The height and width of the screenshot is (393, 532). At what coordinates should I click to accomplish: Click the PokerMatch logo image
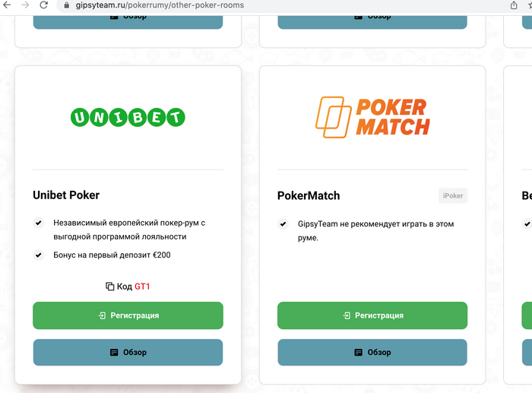tap(372, 117)
